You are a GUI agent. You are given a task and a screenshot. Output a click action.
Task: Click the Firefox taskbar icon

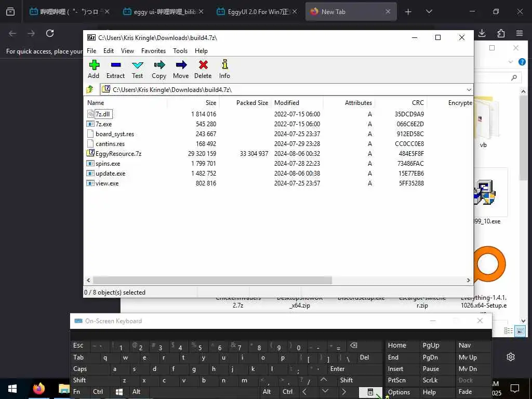38,389
